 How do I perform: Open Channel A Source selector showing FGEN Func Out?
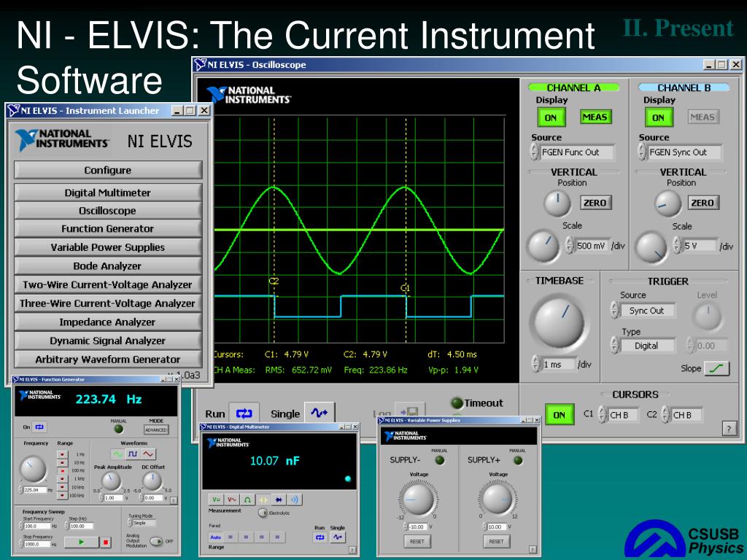573,152
